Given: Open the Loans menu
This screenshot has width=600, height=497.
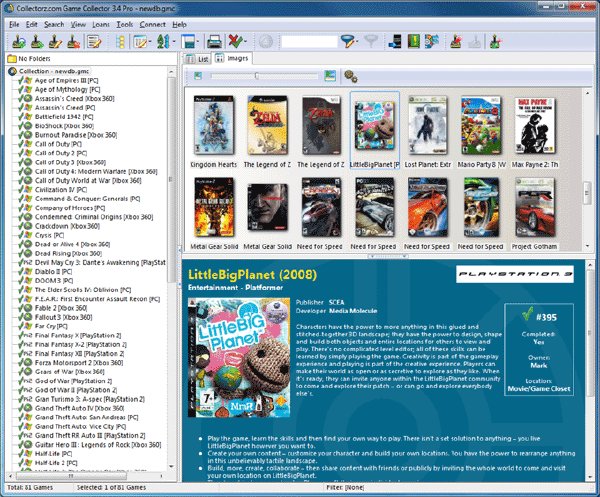Looking at the screenshot, I should tap(101, 24).
